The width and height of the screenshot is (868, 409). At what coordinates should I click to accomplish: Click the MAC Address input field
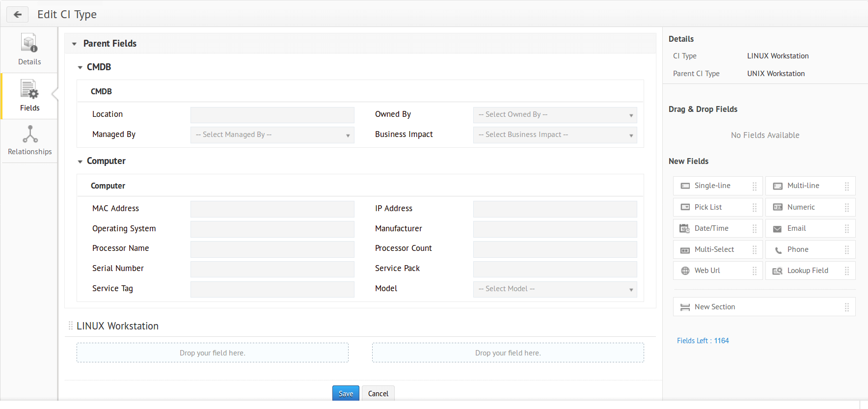click(x=272, y=209)
